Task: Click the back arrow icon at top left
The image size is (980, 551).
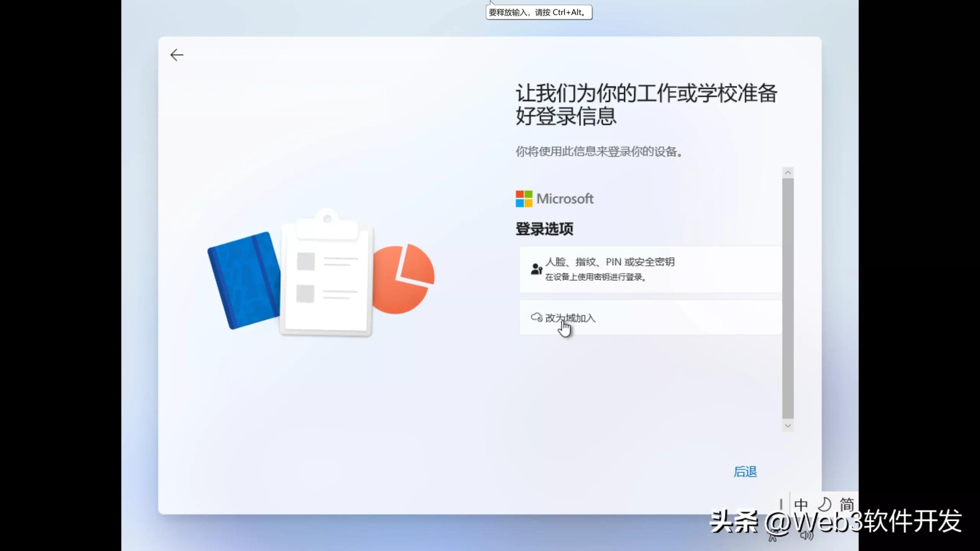Action: 176,55
